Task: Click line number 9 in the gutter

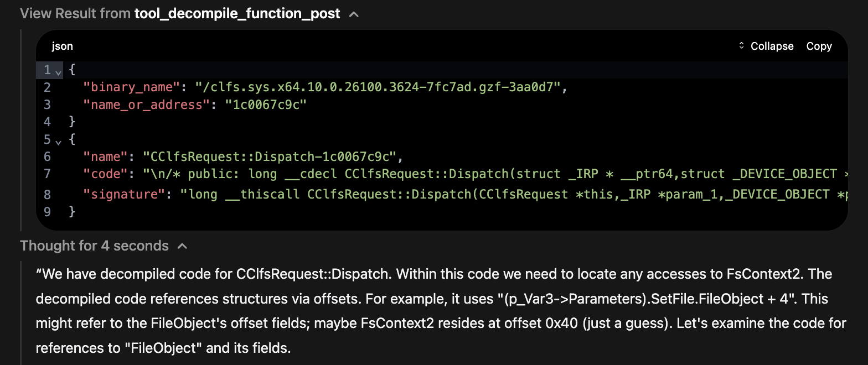Action: 47,211
